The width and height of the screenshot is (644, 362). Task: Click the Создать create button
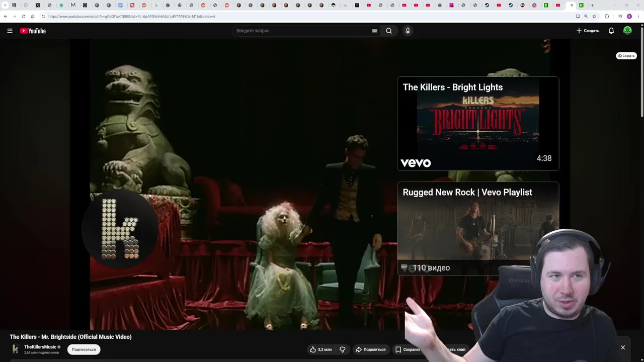pyautogui.click(x=588, y=31)
